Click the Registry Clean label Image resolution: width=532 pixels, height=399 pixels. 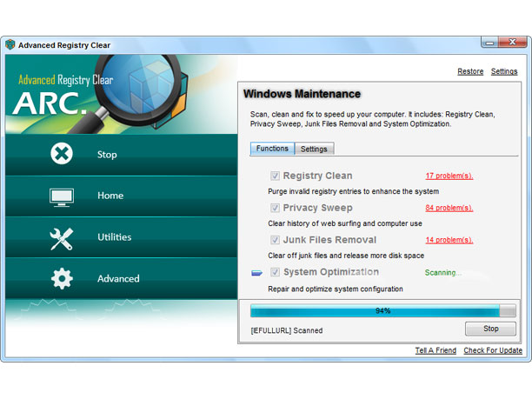click(317, 176)
